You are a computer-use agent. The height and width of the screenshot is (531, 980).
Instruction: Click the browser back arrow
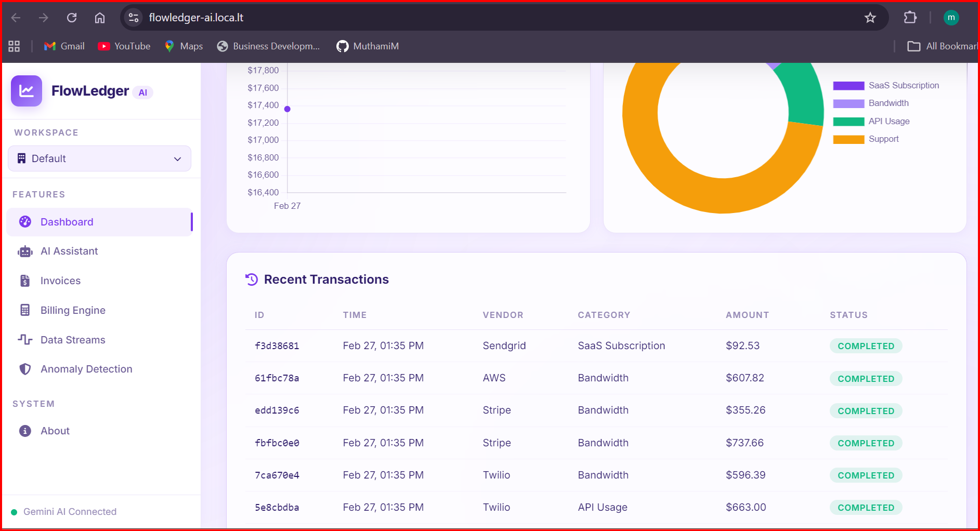point(16,18)
